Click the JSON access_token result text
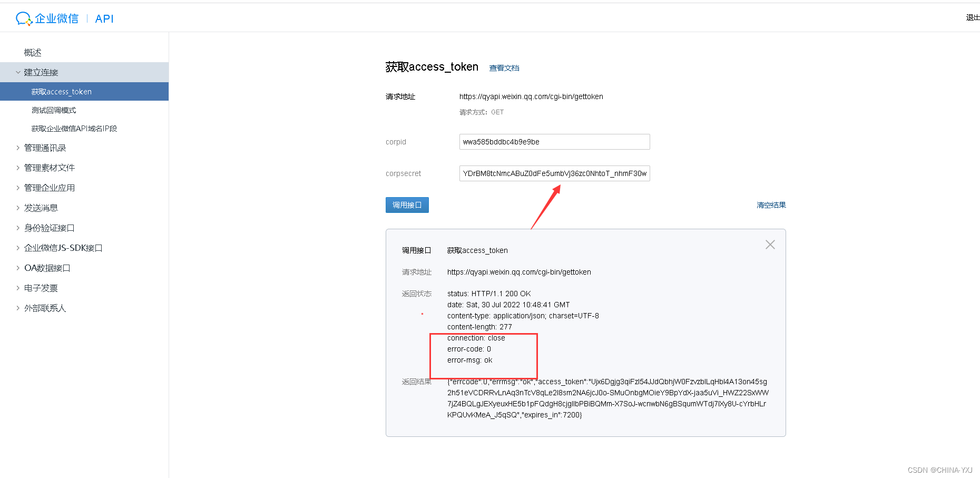This screenshot has width=980, height=478. [x=608, y=398]
